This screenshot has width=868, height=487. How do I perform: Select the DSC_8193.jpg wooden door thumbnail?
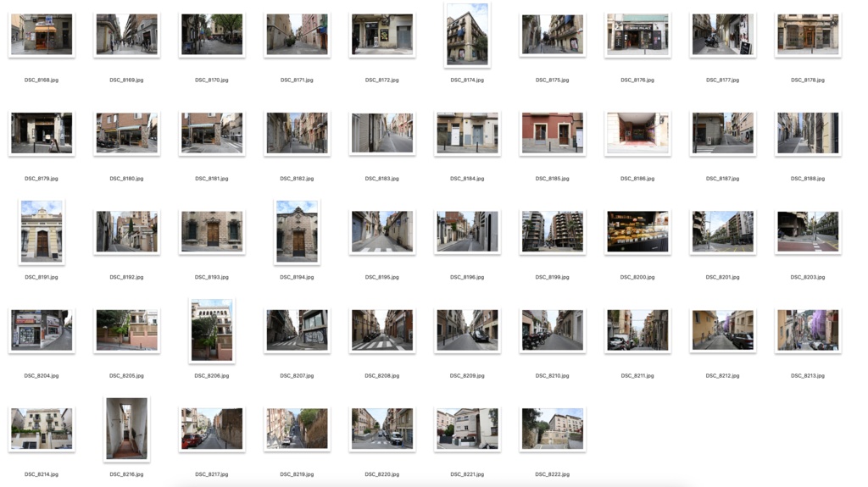[x=212, y=231]
